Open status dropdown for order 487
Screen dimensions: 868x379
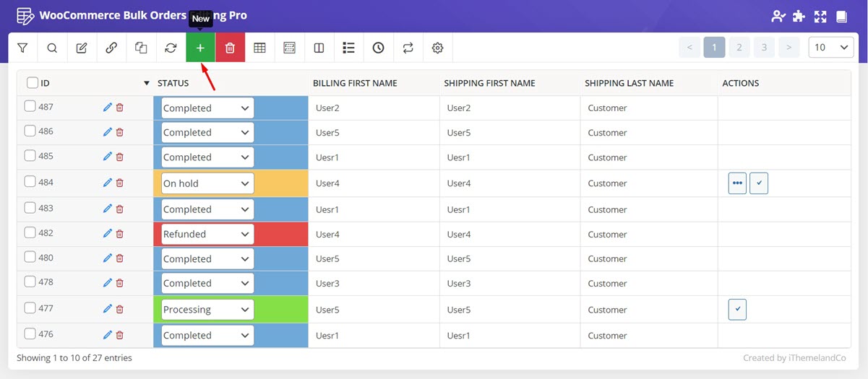(x=207, y=108)
